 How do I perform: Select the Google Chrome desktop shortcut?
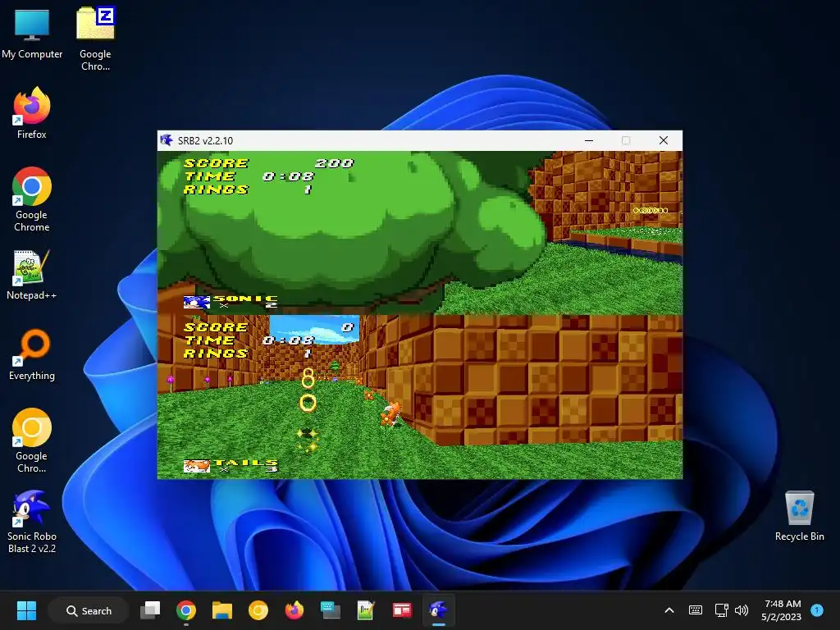[32, 199]
